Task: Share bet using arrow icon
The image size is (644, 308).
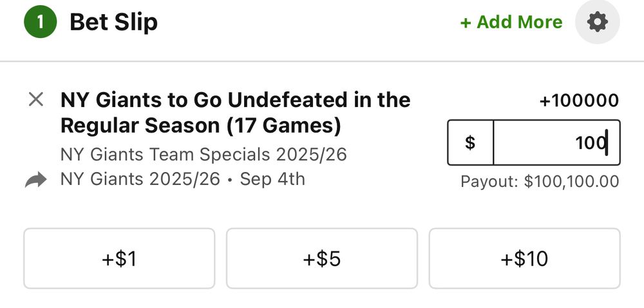Action: point(35,180)
